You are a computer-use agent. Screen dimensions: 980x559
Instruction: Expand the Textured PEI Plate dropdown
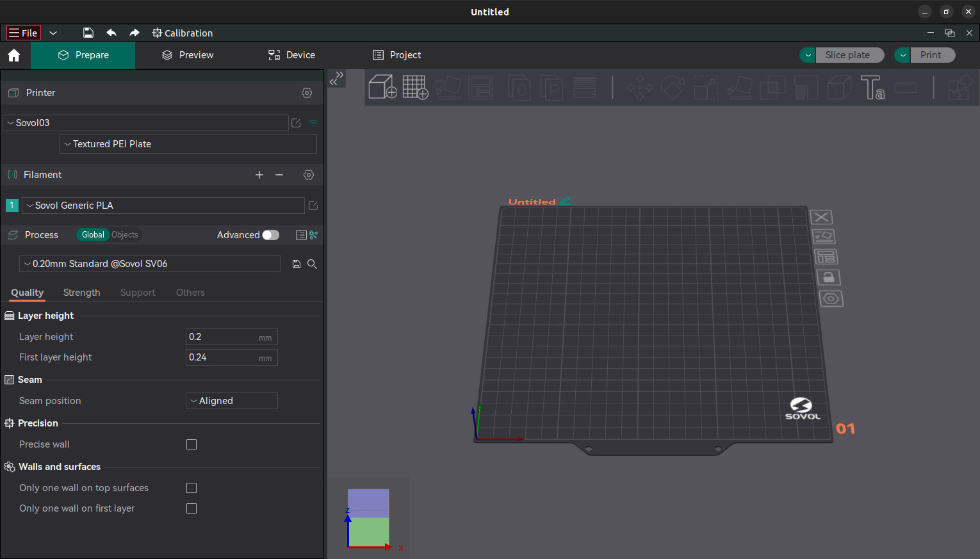click(188, 144)
